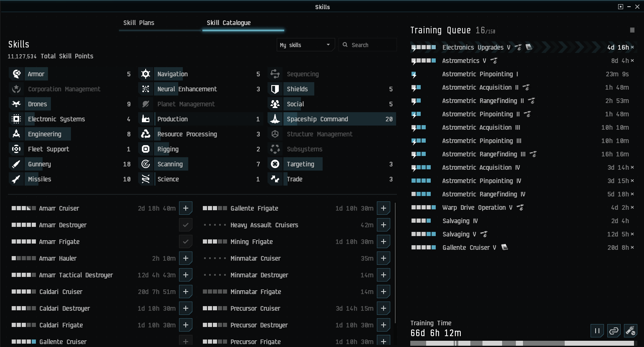Switch to the Skill Plans tab
The width and height of the screenshot is (644, 347).
click(139, 23)
